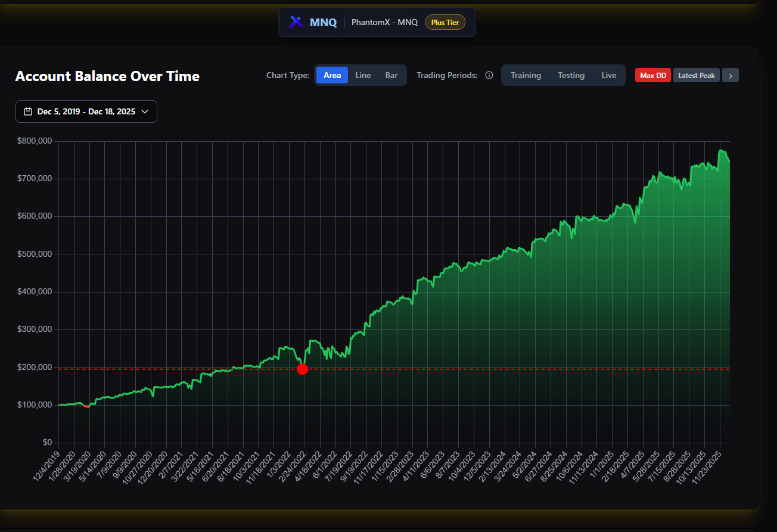Screen dimensions: 777x532
Task: Toggle the Testing trading period
Action: click(x=571, y=75)
